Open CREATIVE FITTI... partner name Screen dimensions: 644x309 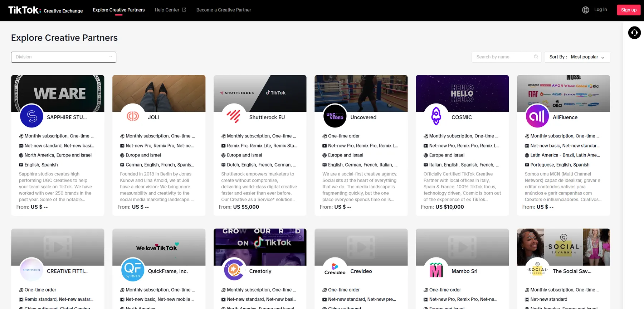67,271
